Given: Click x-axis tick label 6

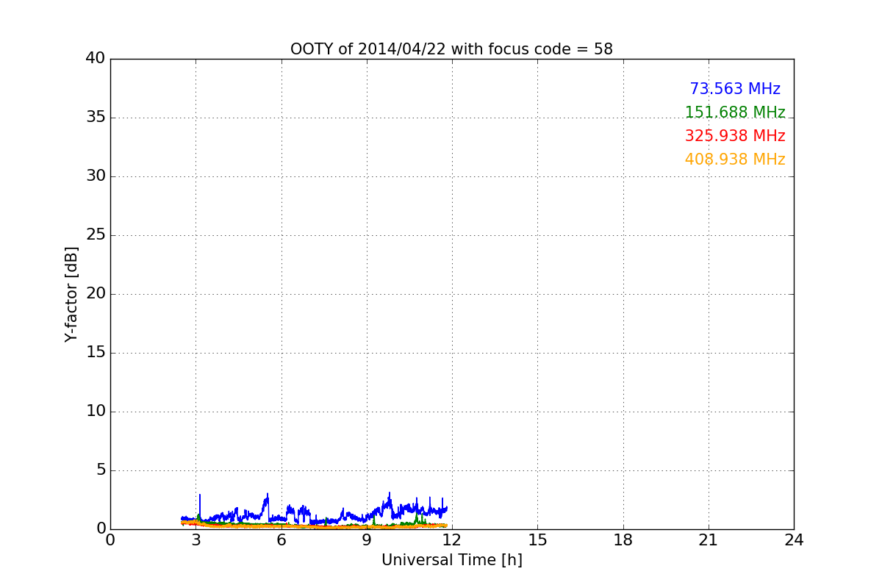Looking at the screenshot, I should coord(282,539).
